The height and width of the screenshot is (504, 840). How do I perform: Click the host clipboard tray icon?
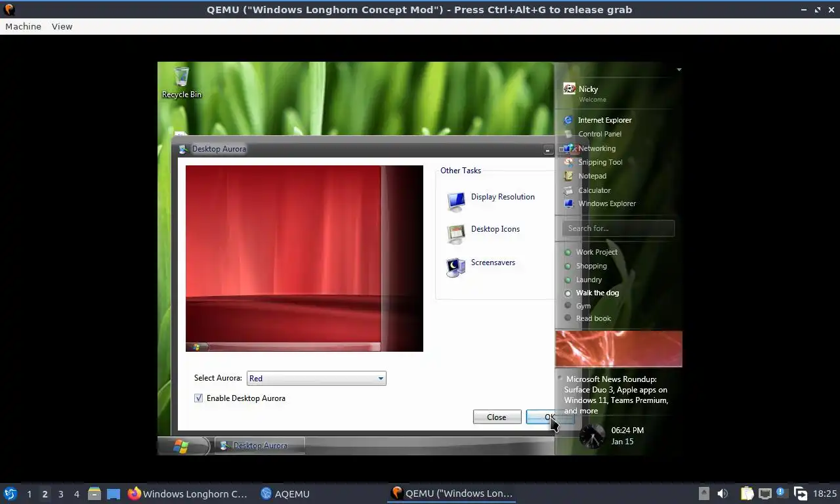[747, 493]
